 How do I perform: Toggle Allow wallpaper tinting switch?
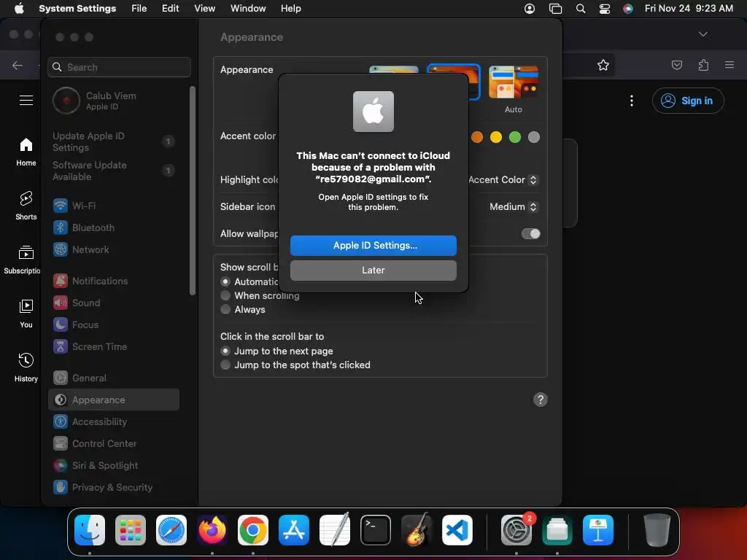coord(531,234)
